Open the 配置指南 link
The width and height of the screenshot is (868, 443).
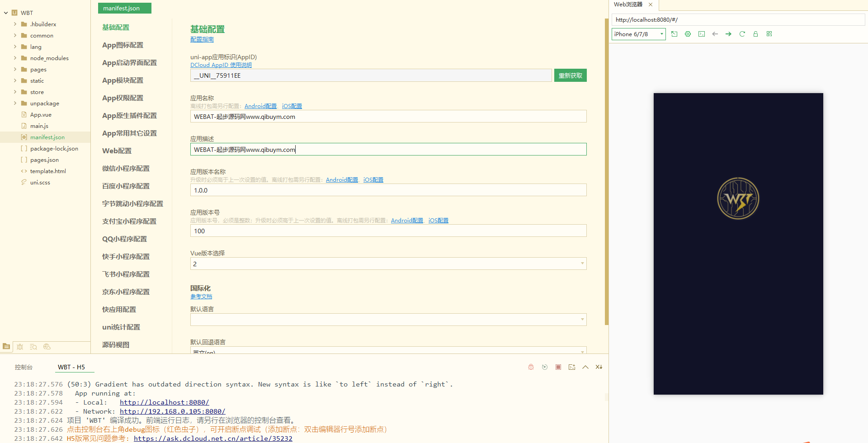tap(202, 40)
